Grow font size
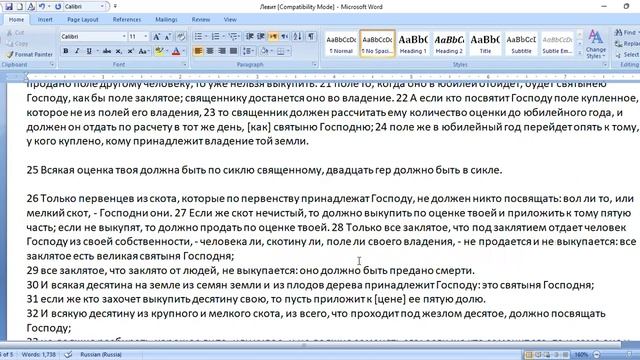Image resolution: width=640 pixels, height=360 pixels. click(x=156, y=37)
